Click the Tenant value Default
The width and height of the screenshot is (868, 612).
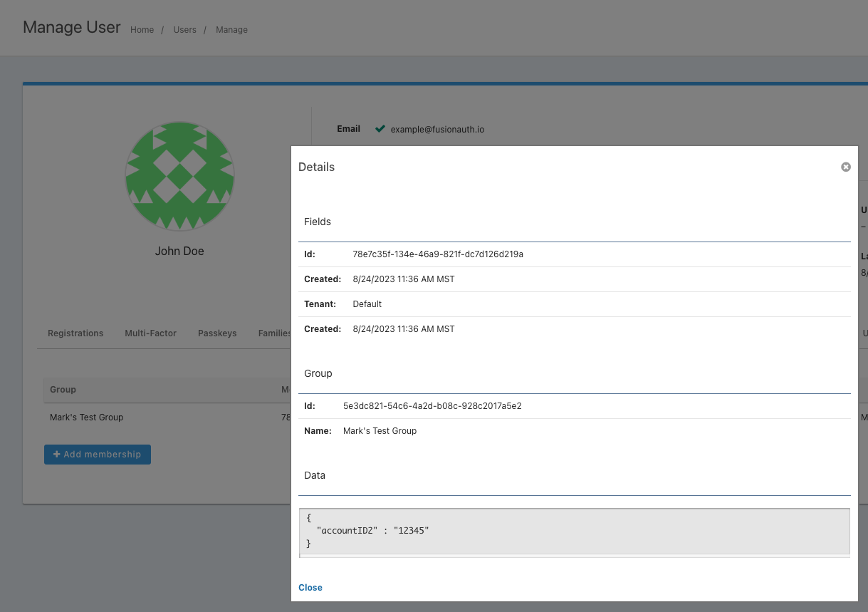pyautogui.click(x=367, y=304)
